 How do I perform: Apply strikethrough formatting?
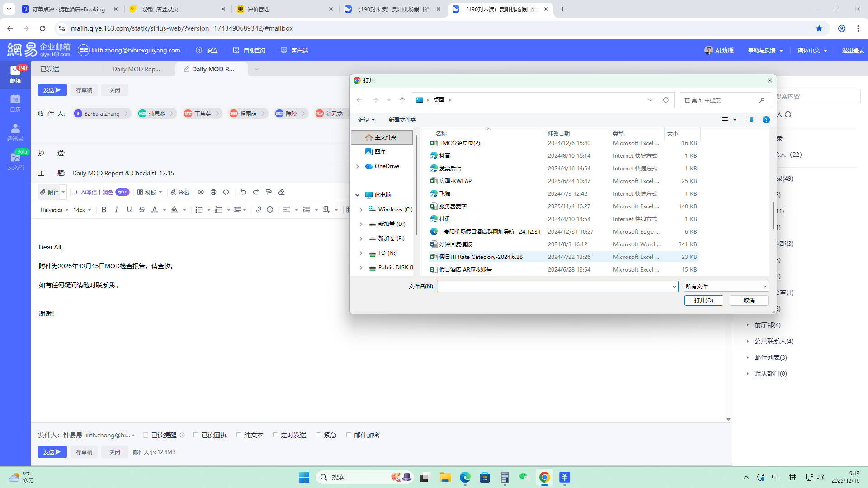(x=142, y=210)
